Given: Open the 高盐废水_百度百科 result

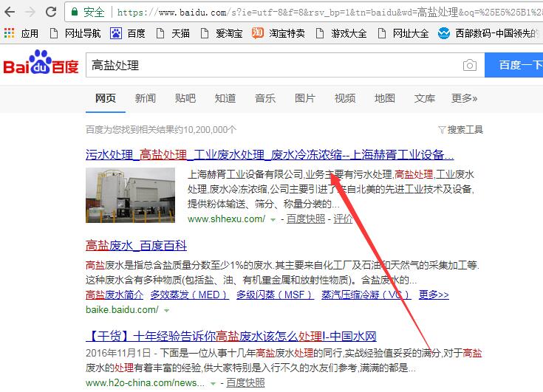Looking at the screenshot, I should coord(136,246).
